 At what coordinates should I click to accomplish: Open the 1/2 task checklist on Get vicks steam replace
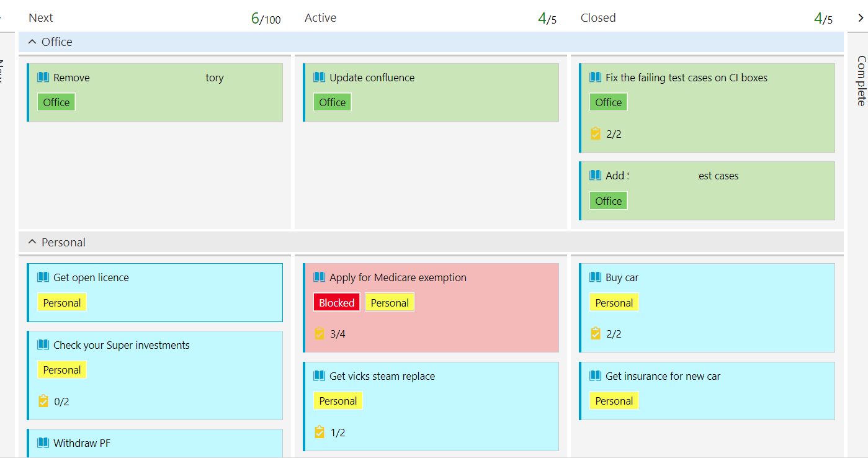[320, 432]
